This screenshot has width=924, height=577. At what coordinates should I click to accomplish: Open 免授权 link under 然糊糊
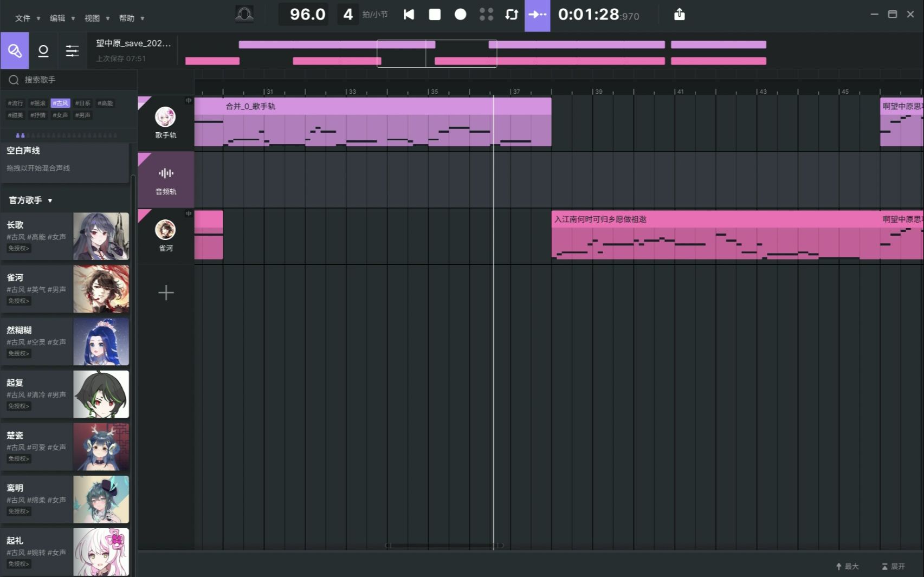tap(18, 353)
